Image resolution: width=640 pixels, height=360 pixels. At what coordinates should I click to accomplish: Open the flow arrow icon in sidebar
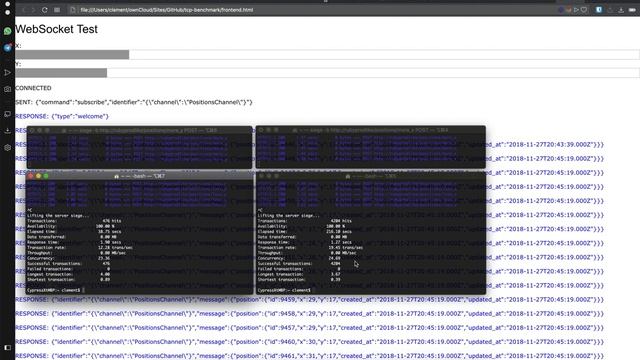(x=7, y=73)
